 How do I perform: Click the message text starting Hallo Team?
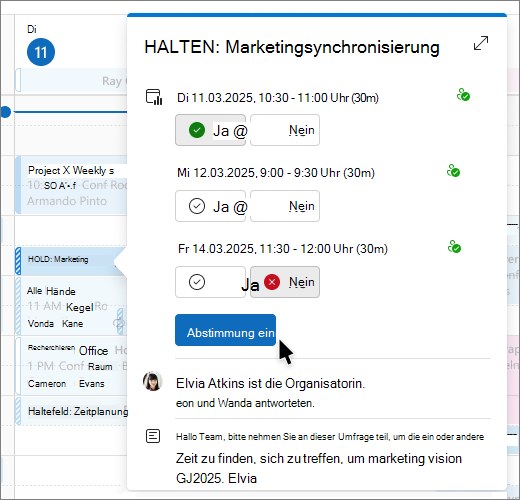(330, 437)
